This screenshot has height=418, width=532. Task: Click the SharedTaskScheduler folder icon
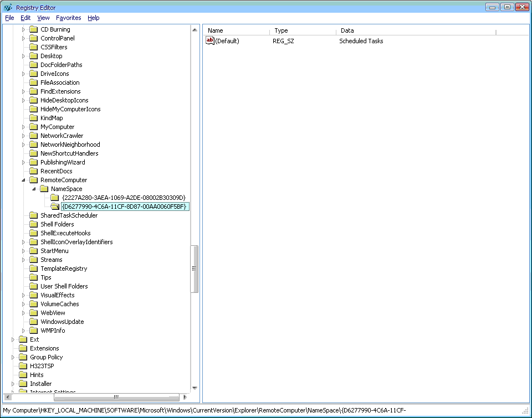(33, 215)
